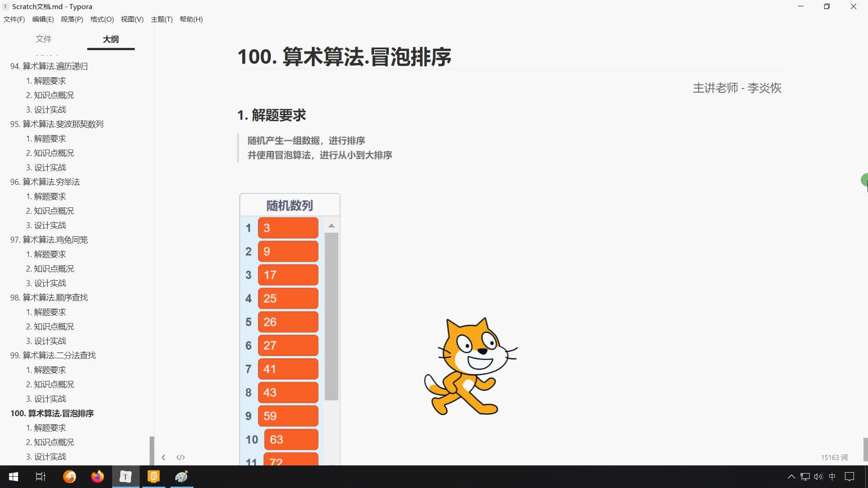Click the word count 15163 词
This screenshot has height=488, width=868.
[x=834, y=458]
